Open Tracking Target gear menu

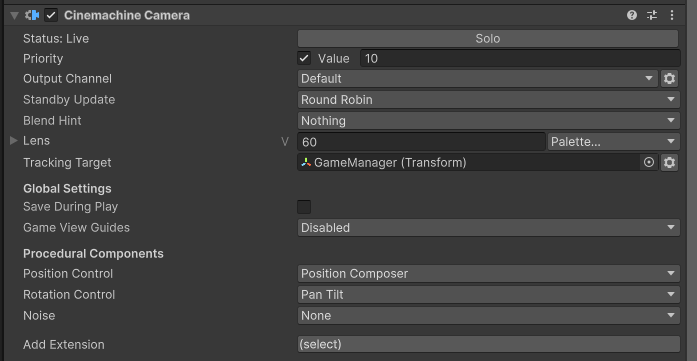pos(669,163)
